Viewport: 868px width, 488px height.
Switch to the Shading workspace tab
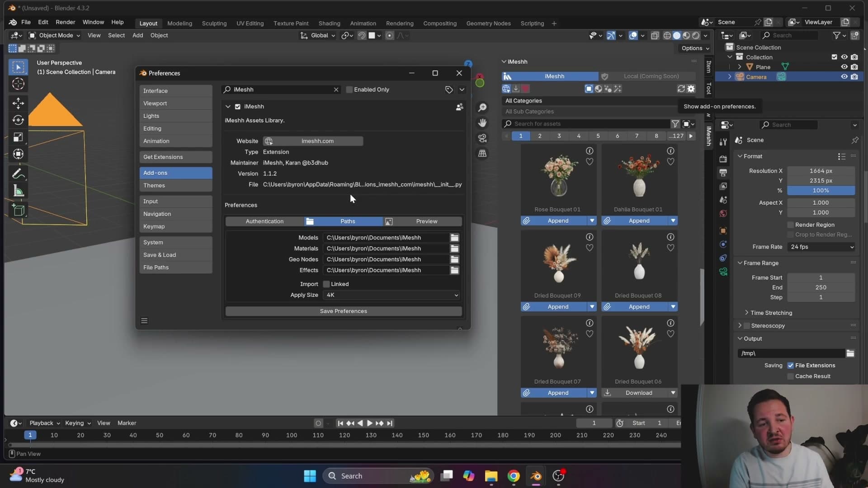[329, 23]
